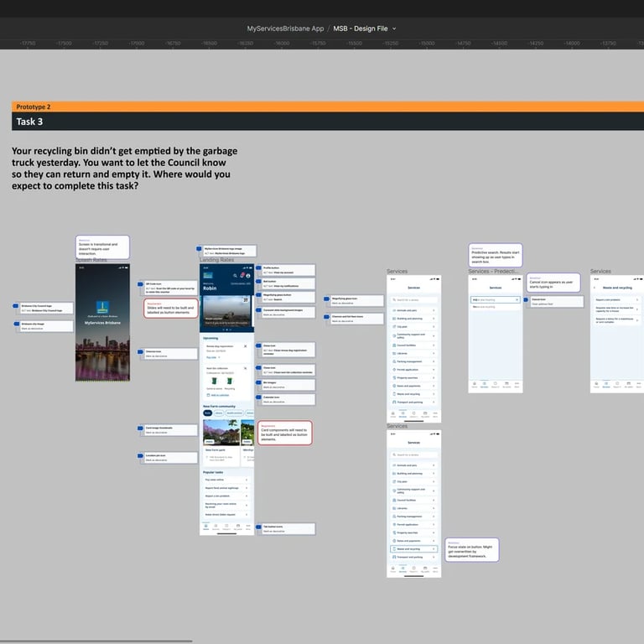Viewport: 644px width, 644px height.
Task: Clear the predictive search with cancel X icon
Action: tap(517, 300)
